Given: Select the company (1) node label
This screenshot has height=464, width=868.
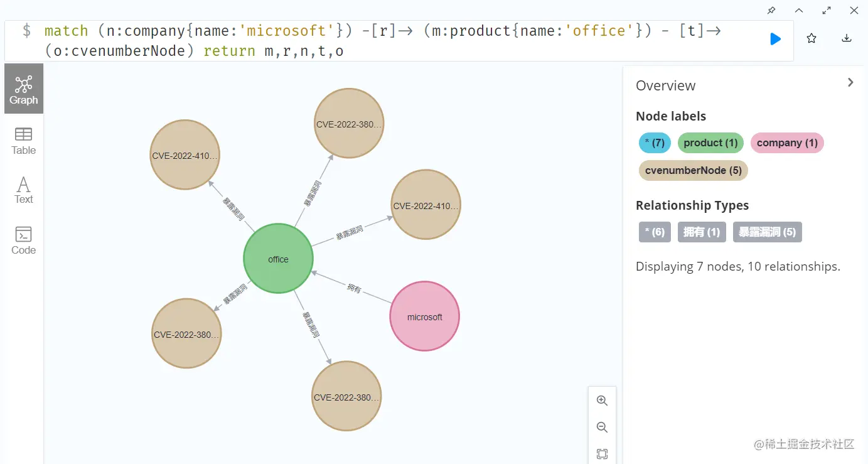Looking at the screenshot, I should (x=787, y=143).
